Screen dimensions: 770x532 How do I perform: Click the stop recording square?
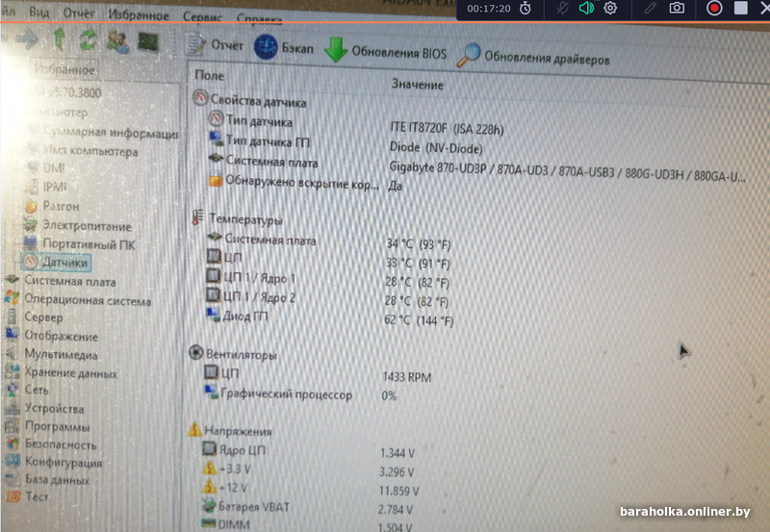741,8
